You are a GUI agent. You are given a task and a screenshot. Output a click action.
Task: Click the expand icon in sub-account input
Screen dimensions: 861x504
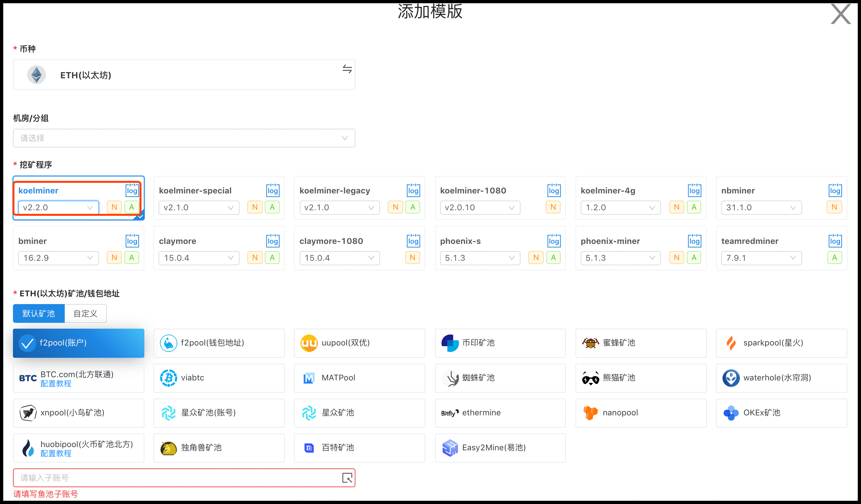pos(347,478)
